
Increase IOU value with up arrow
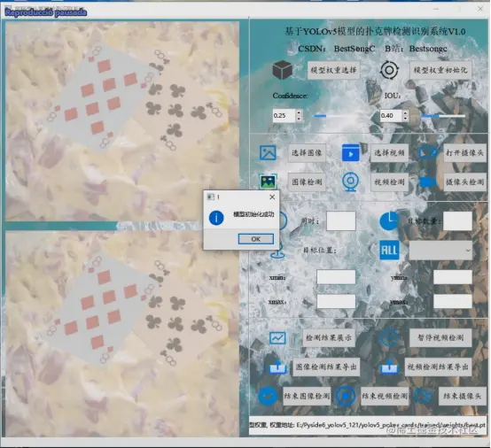coord(406,112)
